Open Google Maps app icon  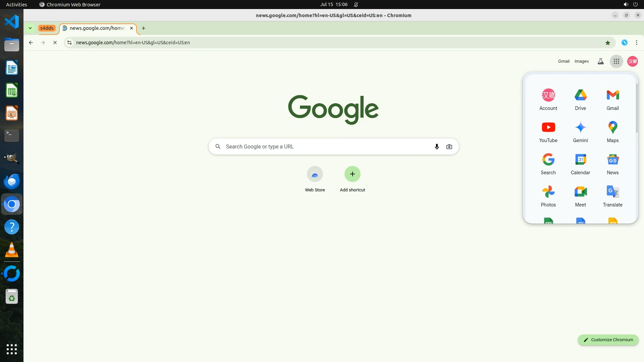coord(612,131)
